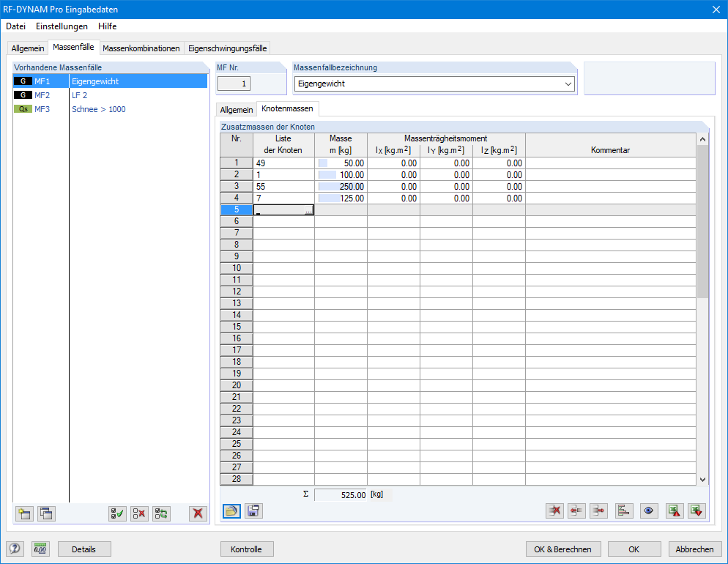Click the right red arrow row icon
The height and width of the screenshot is (564, 728).
599,511
